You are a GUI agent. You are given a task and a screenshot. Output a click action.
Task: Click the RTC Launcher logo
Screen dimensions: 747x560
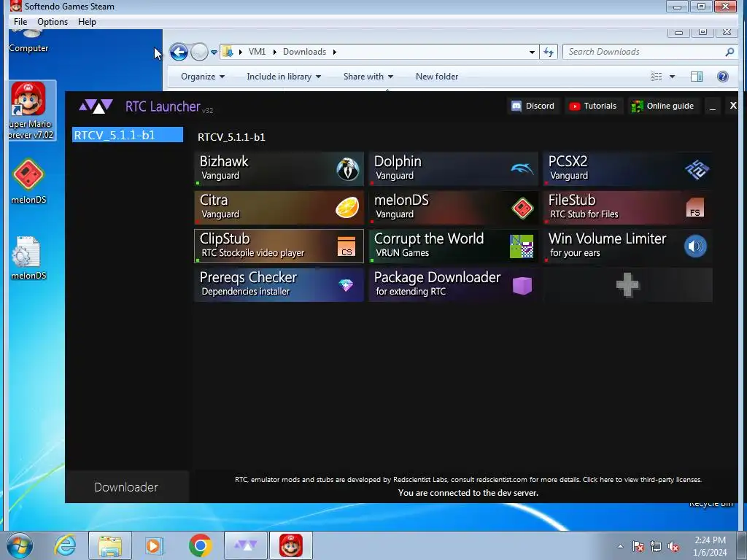click(x=96, y=106)
